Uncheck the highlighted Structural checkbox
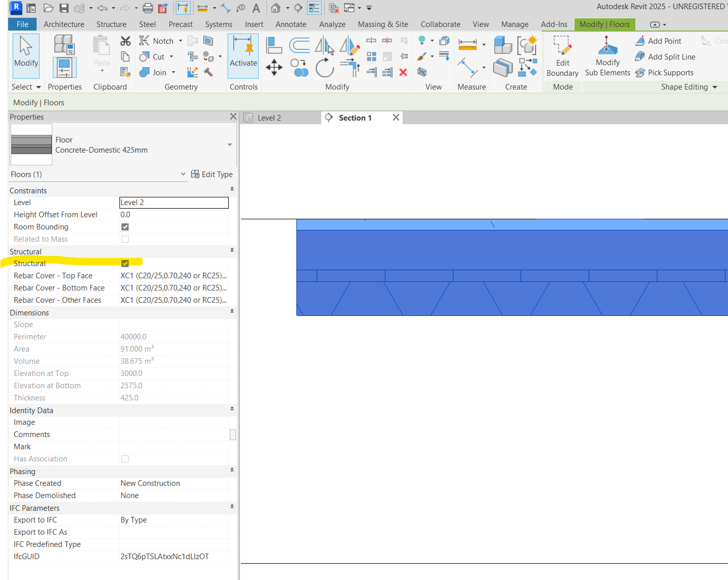728x580 pixels. pos(125,263)
